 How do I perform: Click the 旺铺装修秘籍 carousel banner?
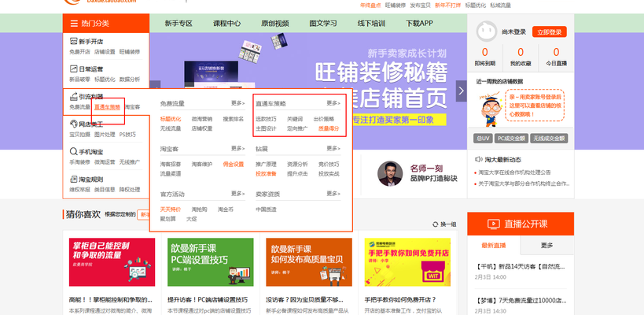click(308, 91)
